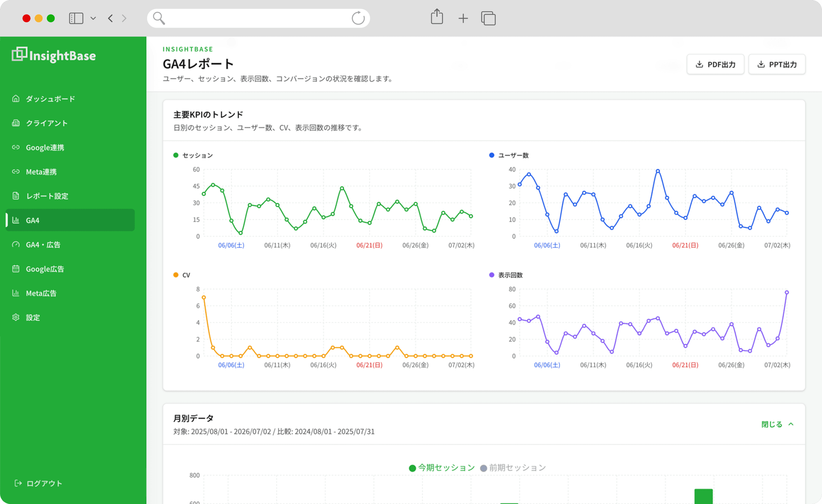Click the orange CV legend dot
Viewport: 822px width, 504px height.
tap(176, 275)
